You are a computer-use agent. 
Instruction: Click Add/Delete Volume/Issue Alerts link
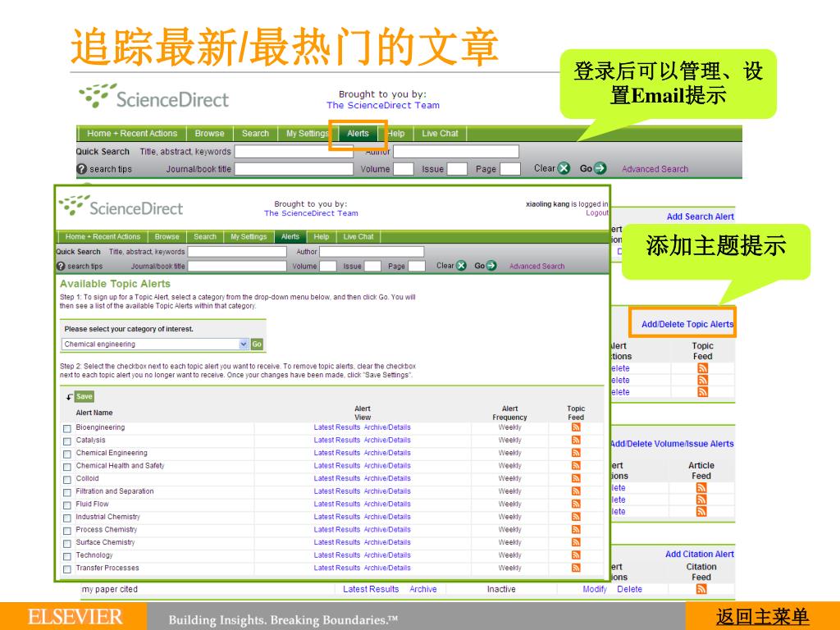click(672, 444)
